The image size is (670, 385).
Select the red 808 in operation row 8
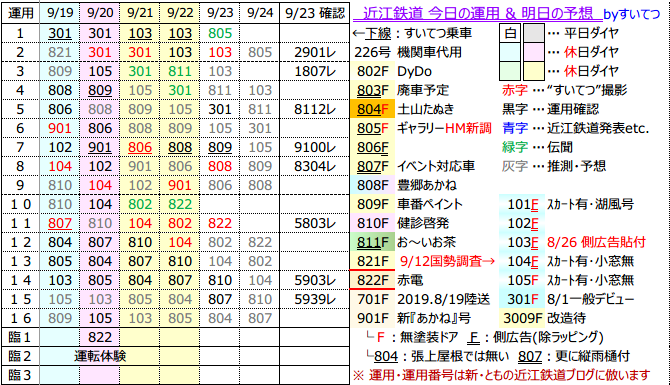click(220, 166)
